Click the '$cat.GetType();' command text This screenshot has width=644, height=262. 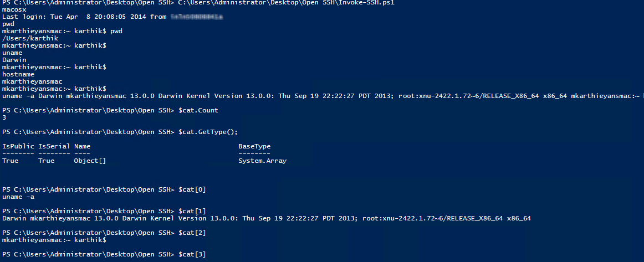[208, 132]
